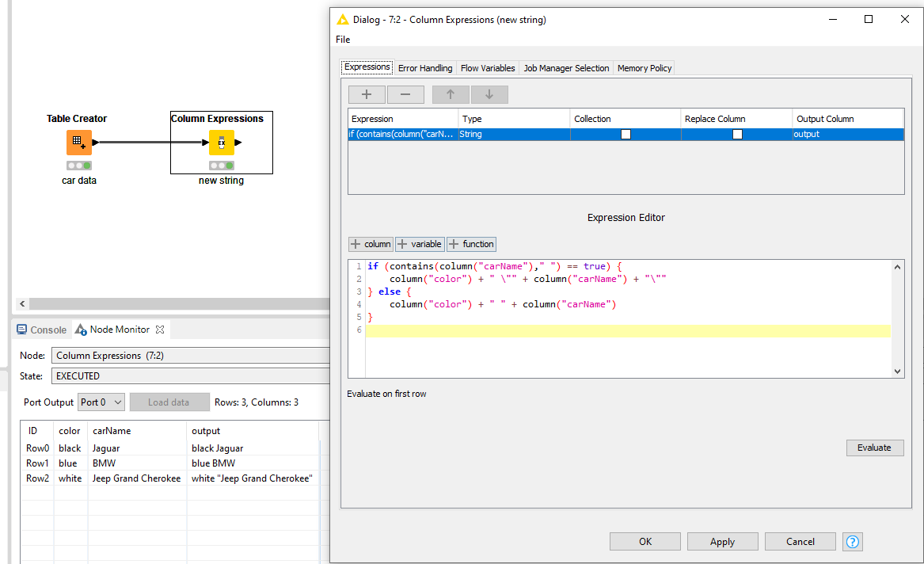
Task: Open the File menu
Action: click(343, 40)
